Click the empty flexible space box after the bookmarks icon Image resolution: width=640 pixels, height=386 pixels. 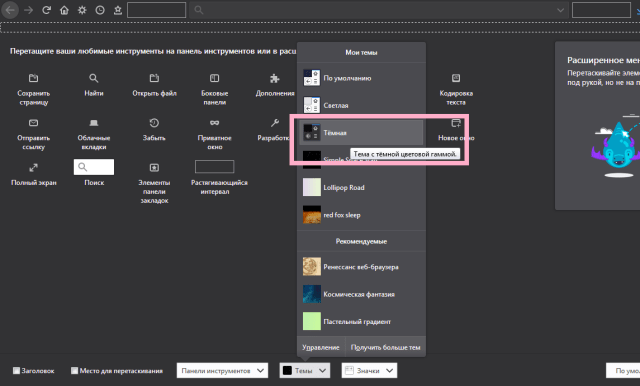[156, 10]
